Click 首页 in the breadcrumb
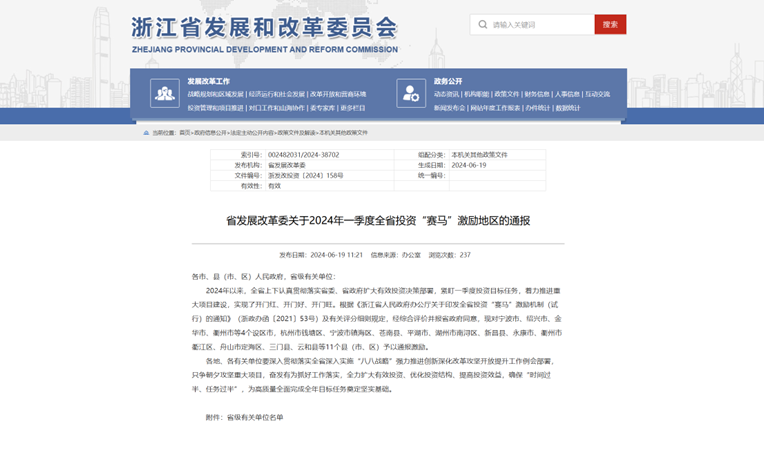This screenshot has height=455, width=764. tap(184, 131)
